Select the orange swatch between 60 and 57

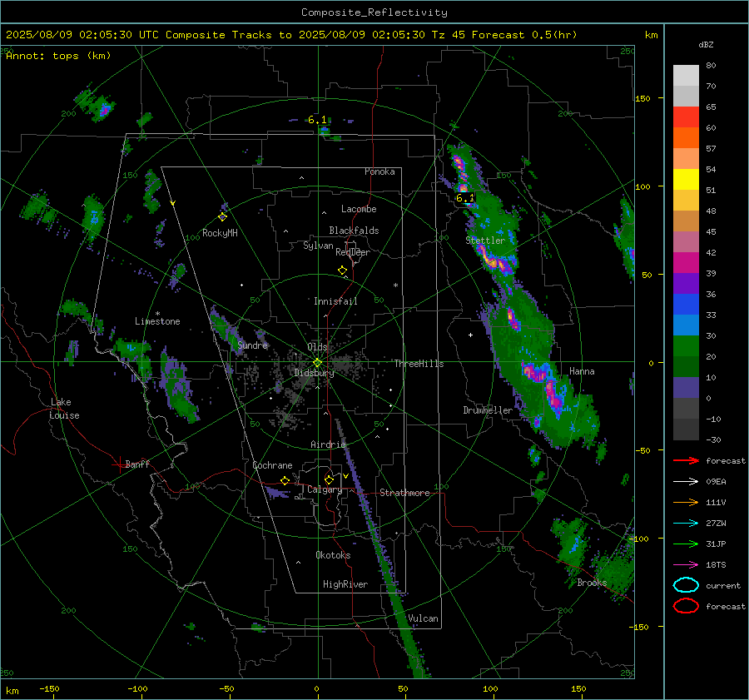[686, 137]
